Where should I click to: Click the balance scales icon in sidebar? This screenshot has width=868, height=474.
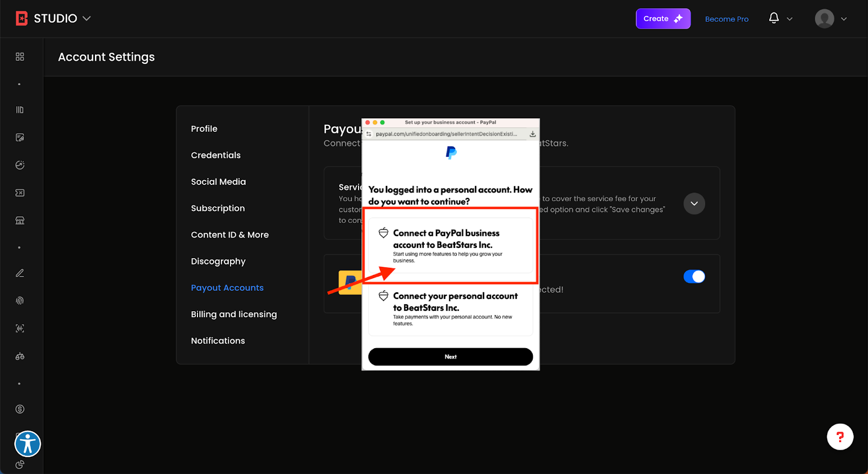(x=20, y=356)
